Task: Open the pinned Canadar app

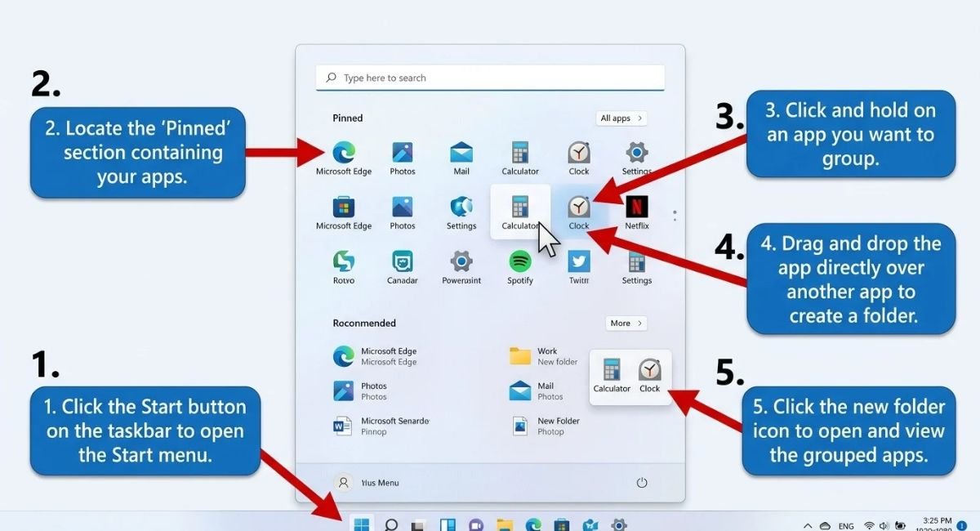Action: (x=403, y=267)
